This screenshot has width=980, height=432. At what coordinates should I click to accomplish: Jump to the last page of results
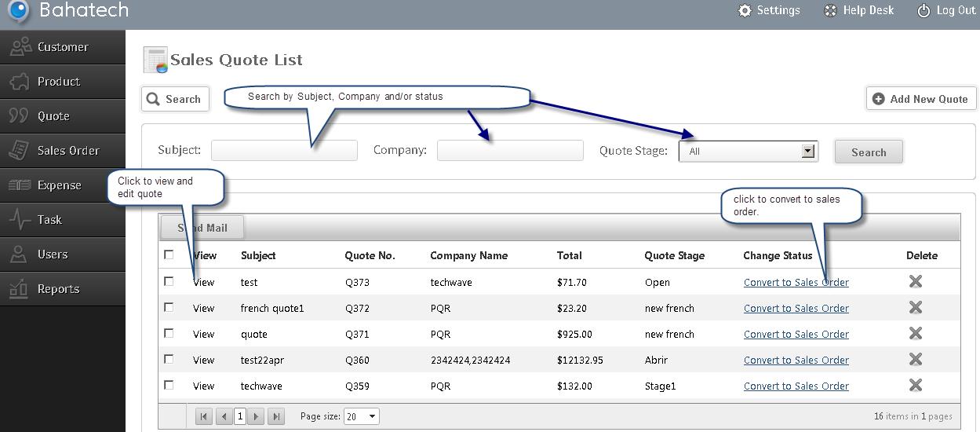click(x=276, y=416)
